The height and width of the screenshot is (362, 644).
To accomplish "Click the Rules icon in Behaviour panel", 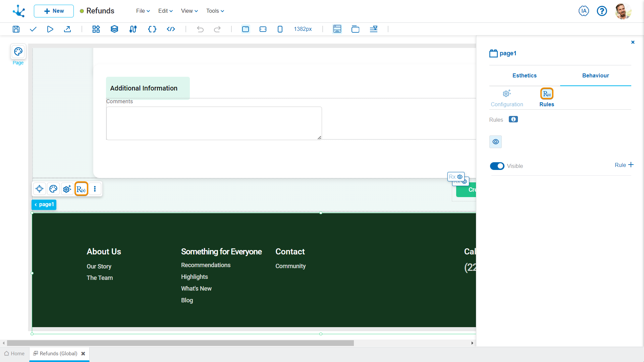I will (x=547, y=94).
